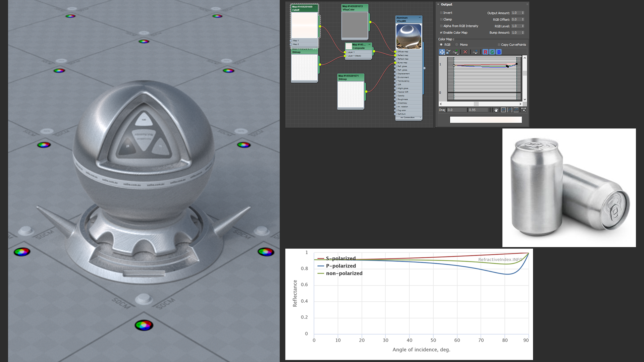Click curve point field showing 0.95
This screenshot has height=362, width=644.
(x=478, y=110)
